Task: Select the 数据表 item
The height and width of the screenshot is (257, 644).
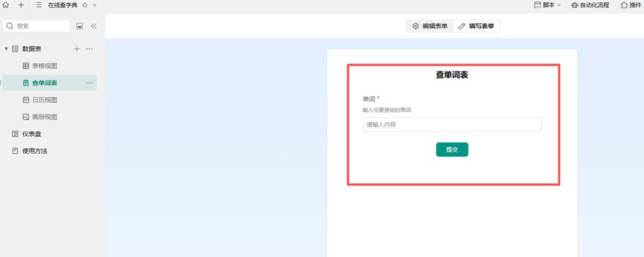Action: click(32, 49)
